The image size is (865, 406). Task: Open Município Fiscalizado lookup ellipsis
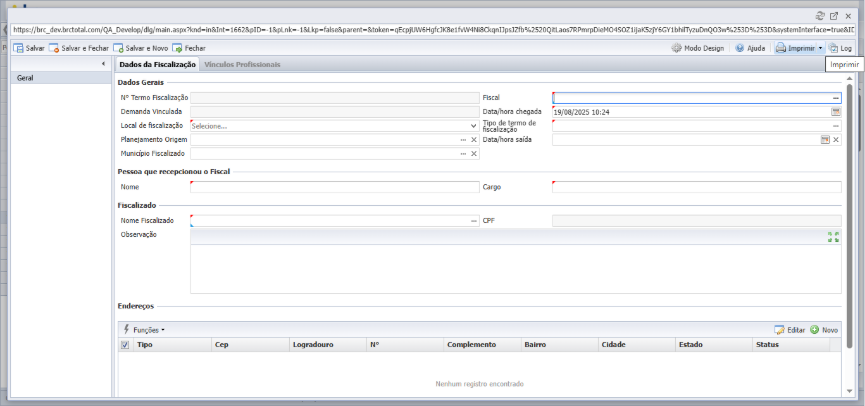[x=463, y=154]
